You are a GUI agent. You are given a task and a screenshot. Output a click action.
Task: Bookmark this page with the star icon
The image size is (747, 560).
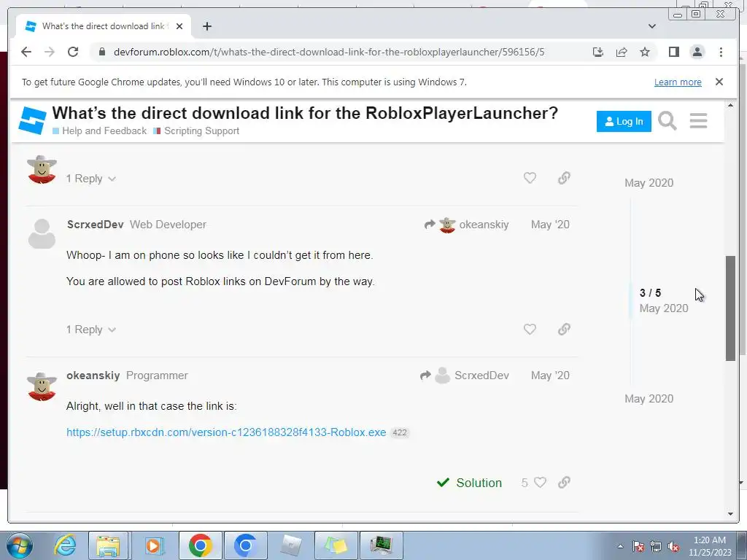(645, 52)
